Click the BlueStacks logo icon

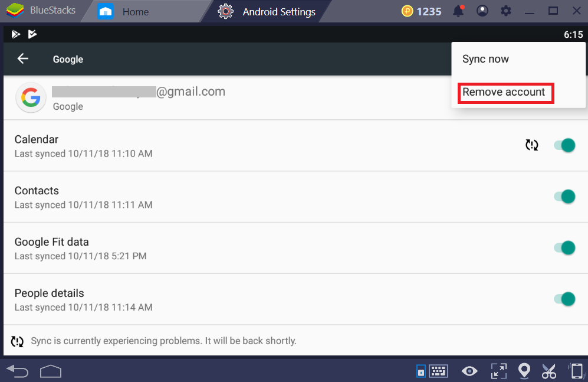click(15, 11)
